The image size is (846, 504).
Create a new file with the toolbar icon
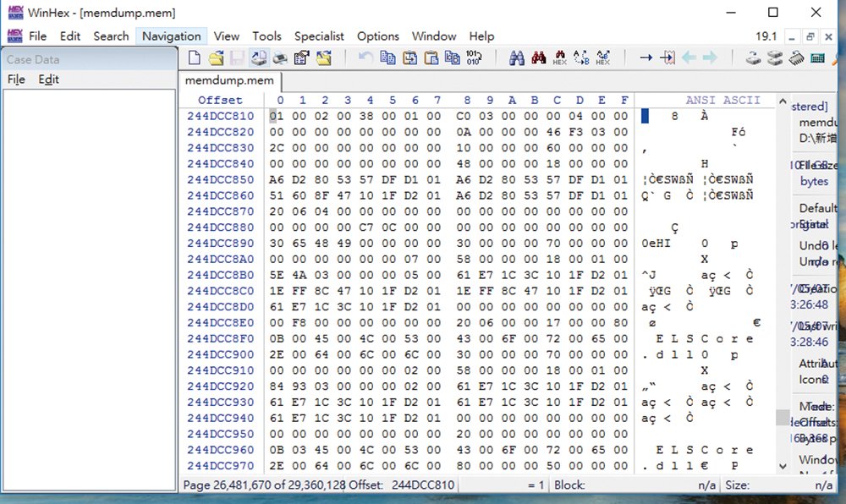[195, 58]
